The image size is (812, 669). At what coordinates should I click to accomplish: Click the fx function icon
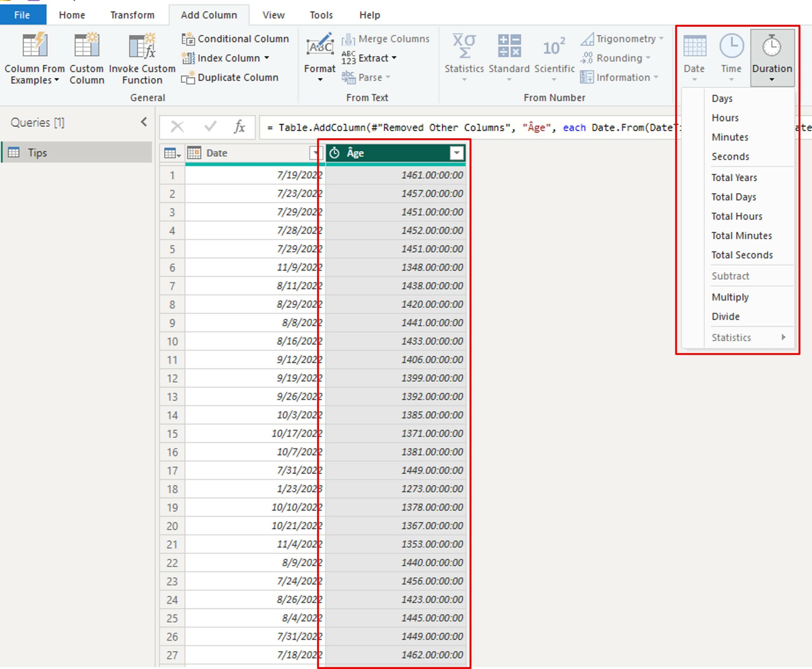point(239,127)
